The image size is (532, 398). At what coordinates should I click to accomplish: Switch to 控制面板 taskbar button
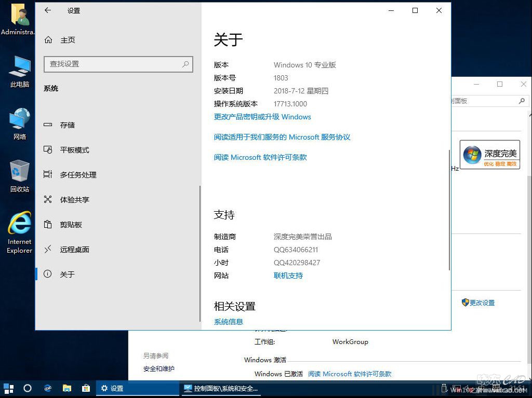pyautogui.click(x=220, y=389)
